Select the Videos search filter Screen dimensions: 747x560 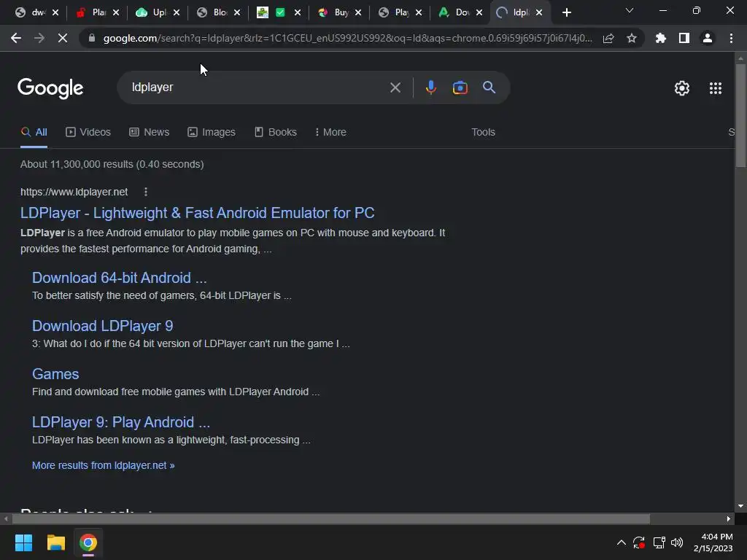pos(88,132)
